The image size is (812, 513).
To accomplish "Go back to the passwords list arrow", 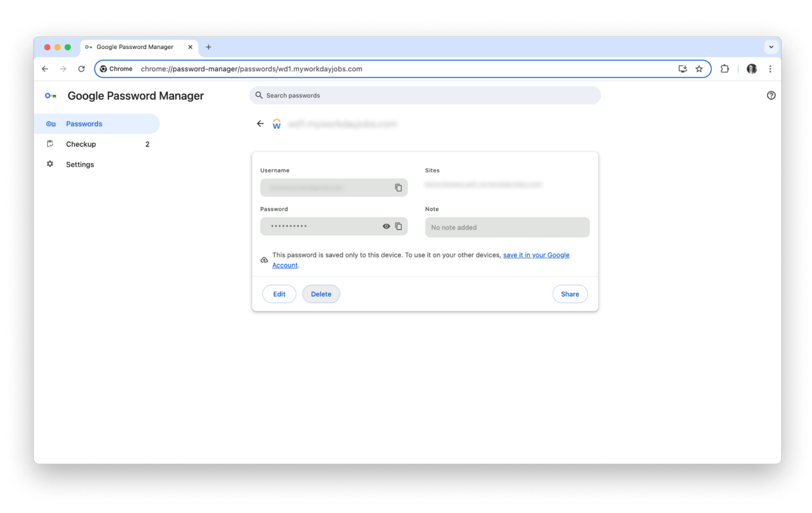I will 260,124.
